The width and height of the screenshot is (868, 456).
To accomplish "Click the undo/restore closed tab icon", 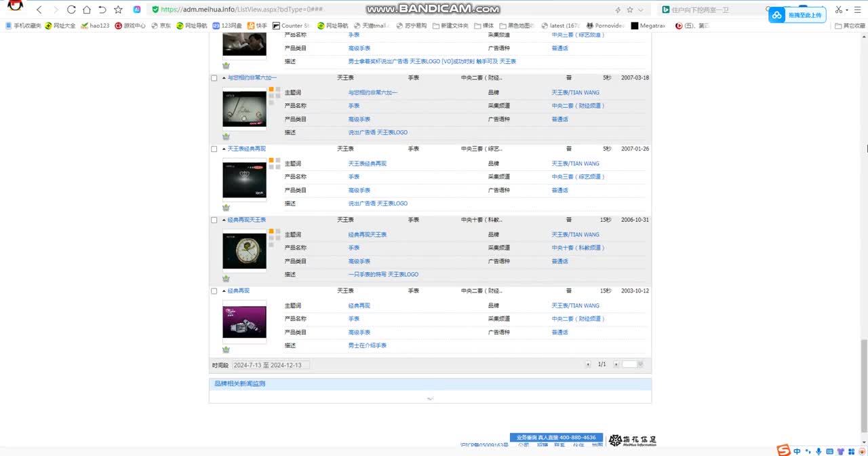I will pos(102,9).
